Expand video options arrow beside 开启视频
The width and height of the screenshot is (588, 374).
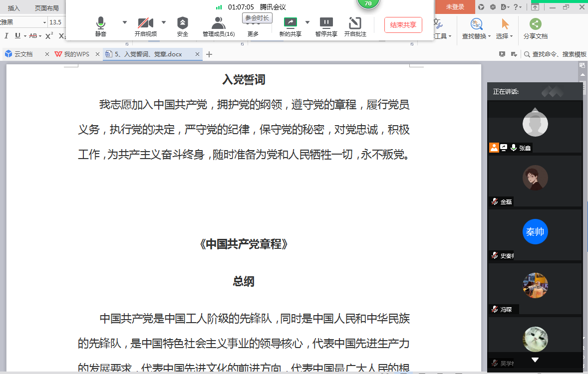tap(164, 22)
